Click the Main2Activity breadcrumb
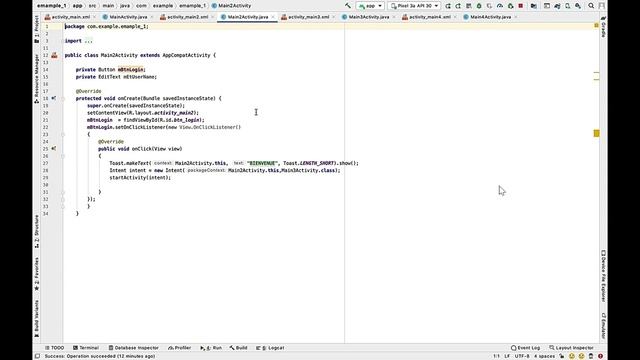The height and width of the screenshot is (360, 640). click(231, 6)
